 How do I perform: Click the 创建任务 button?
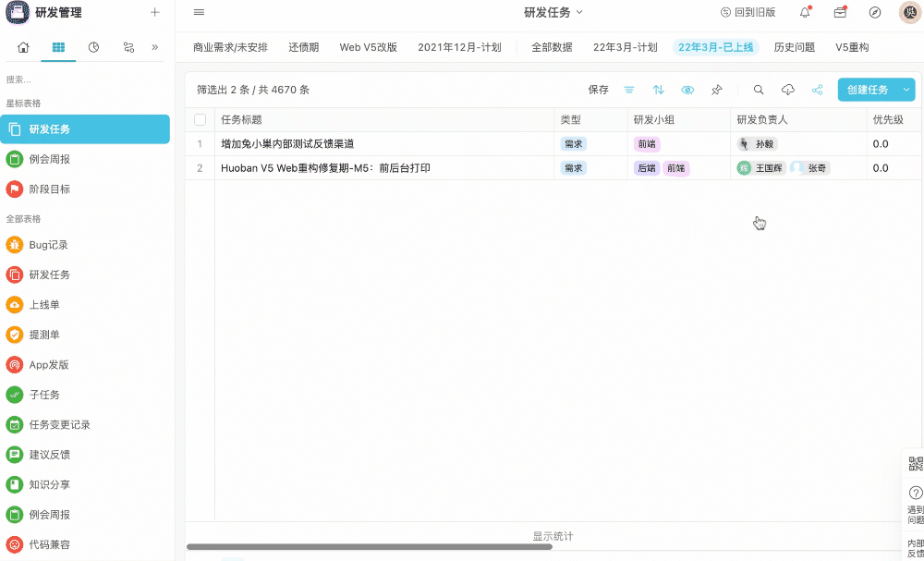pyautogui.click(x=867, y=90)
